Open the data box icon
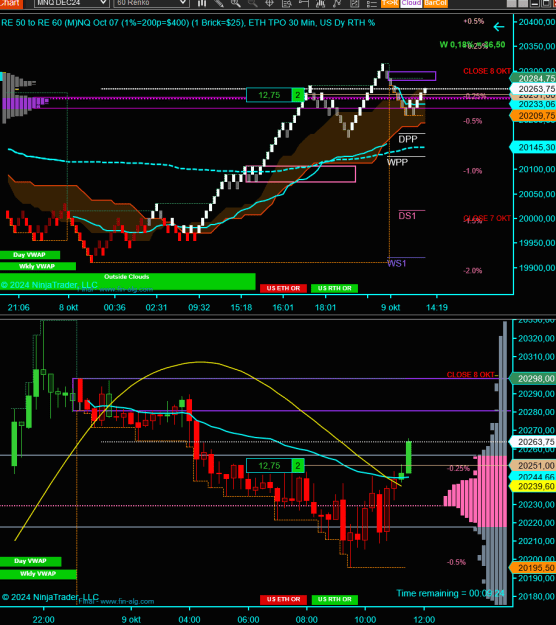Image resolution: width=556 pixels, height=625 pixels. tap(287, 3)
